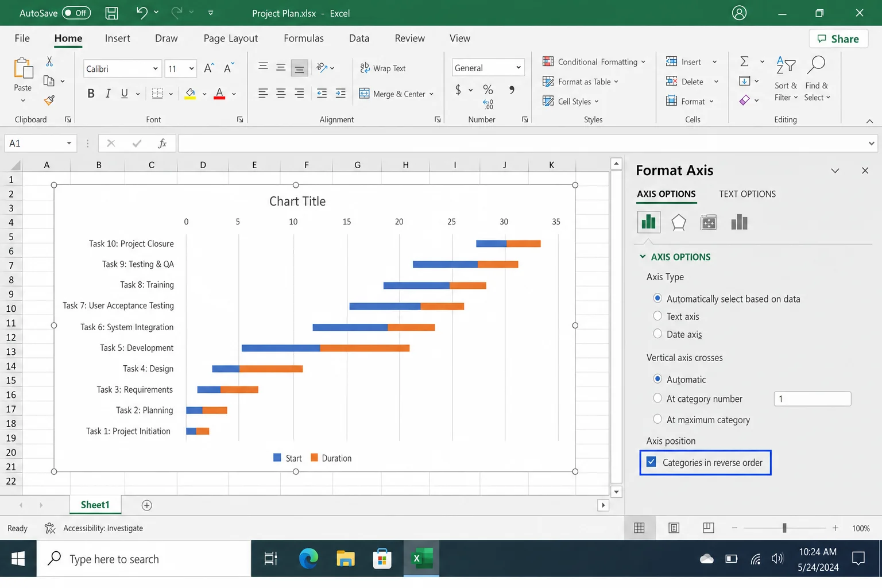Screen dimensions: 882x588
Task: Select Automatic vertical axis crosses option
Action: coord(657,379)
